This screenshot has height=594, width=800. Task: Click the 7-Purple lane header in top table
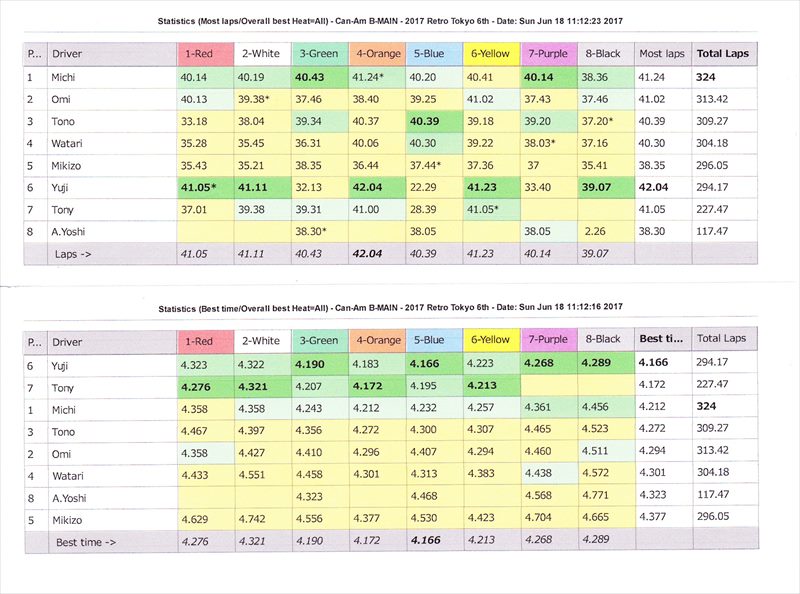click(549, 52)
